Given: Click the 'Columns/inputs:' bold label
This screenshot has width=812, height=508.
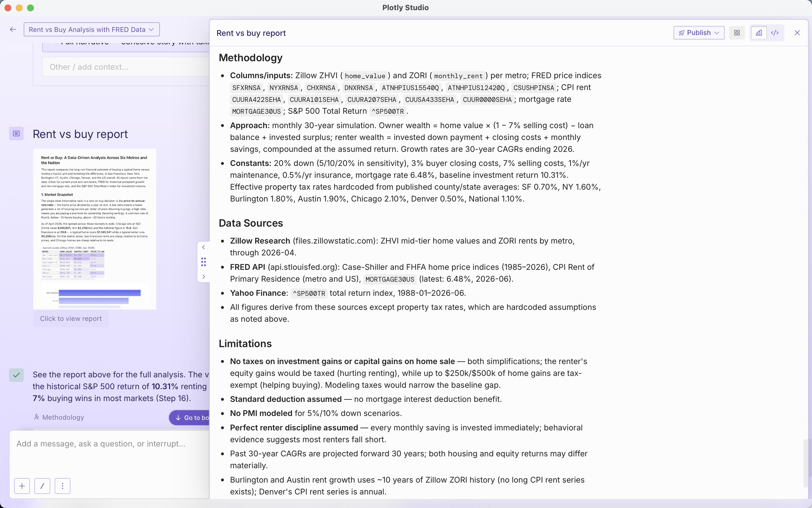Looking at the screenshot, I should click(x=261, y=76).
